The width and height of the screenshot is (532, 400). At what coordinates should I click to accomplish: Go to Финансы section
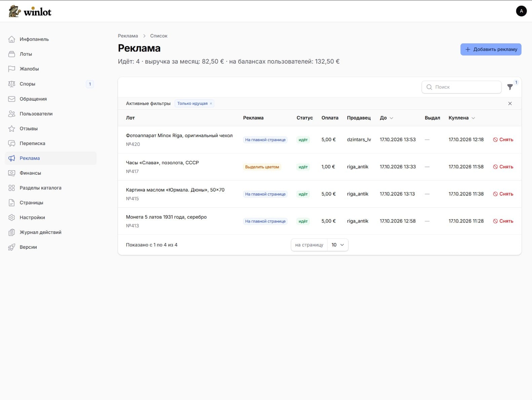pos(50,173)
